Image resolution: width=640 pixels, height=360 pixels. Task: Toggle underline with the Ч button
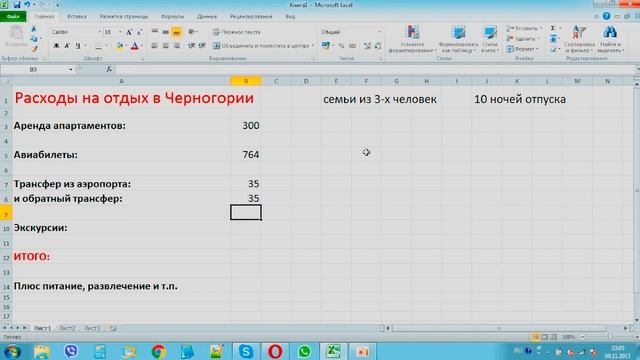click(78, 46)
